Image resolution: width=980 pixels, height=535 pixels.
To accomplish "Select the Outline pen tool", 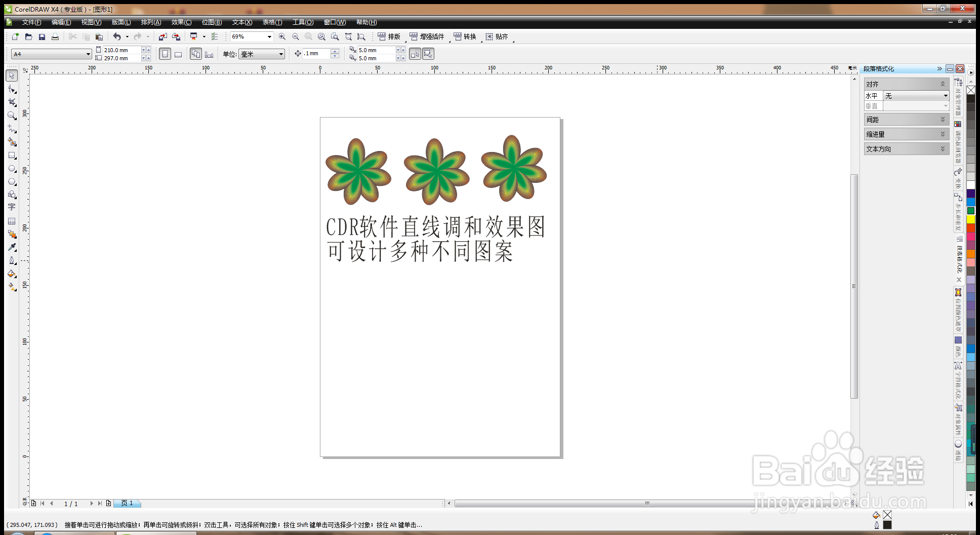I will (12, 260).
